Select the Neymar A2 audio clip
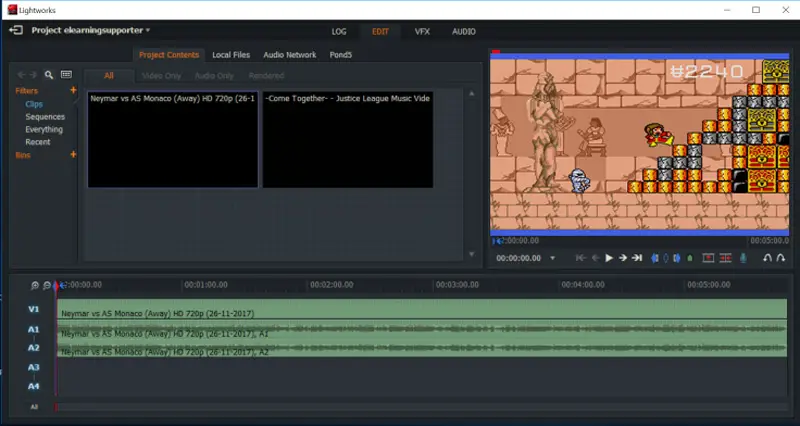 (421, 348)
